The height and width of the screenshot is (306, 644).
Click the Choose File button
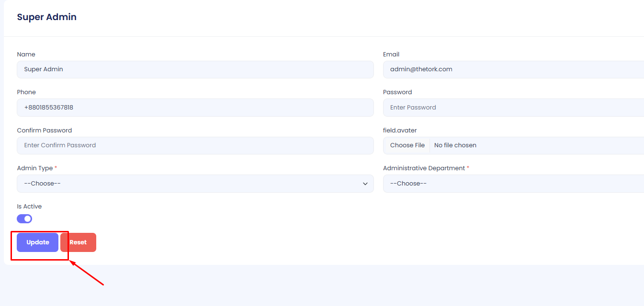click(407, 145)
